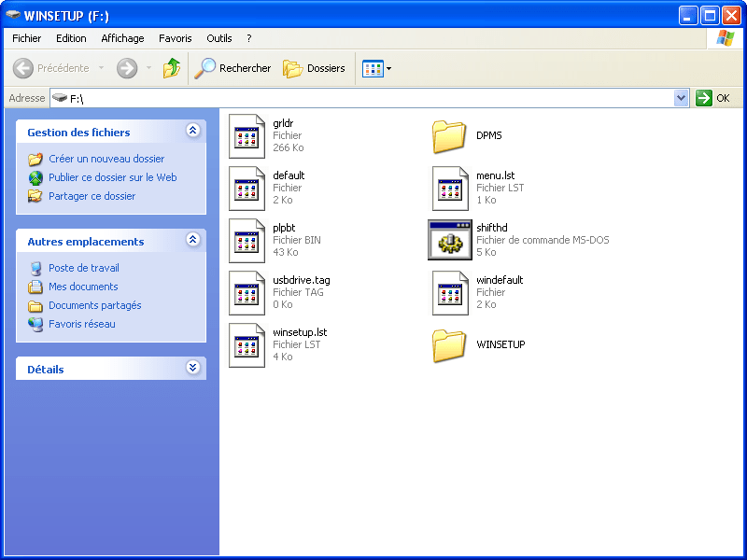This screenshot has height=560, width=747.
Task: Open the Views dropdown arrow
Action: pyautogui.click(x=388, y=68)
